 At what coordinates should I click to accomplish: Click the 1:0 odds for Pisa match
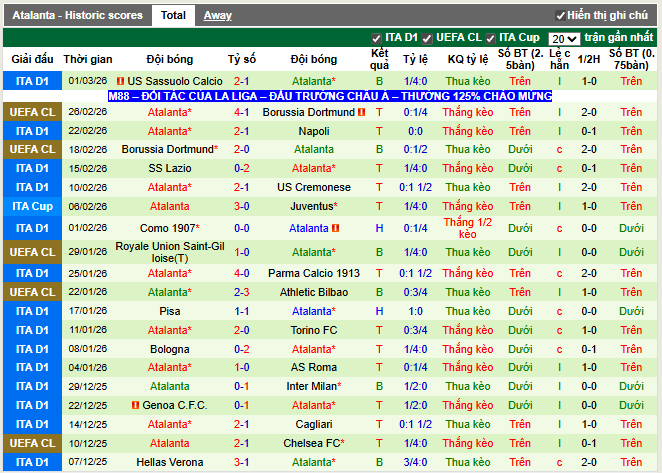(415, 311)
